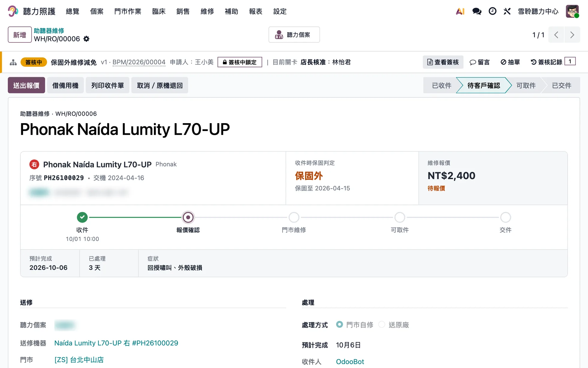588x368 pixels.
Task: Select the 門市自修 radio option
Action: pyautogui.click(x=339, y=325)
